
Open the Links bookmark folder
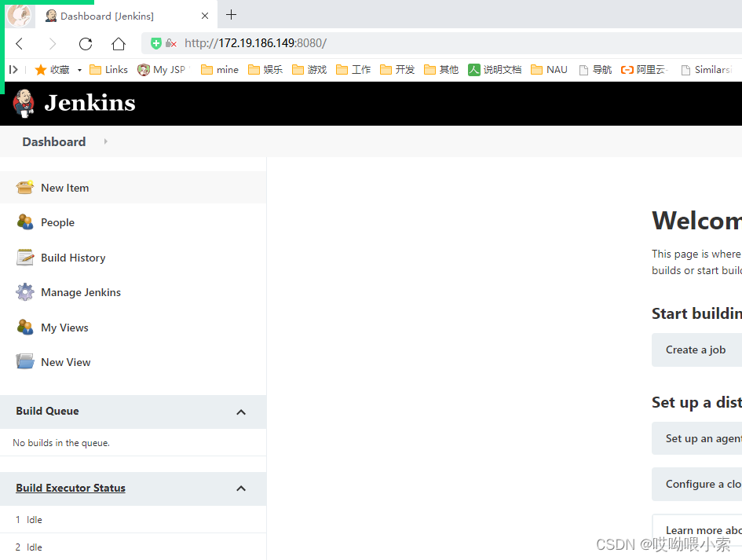pos(109,70)
